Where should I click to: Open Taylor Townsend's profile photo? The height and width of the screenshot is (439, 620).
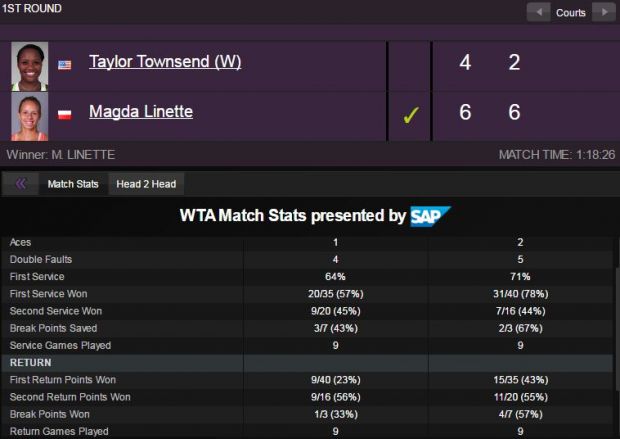pyautogui.click(x=30, y=66)
